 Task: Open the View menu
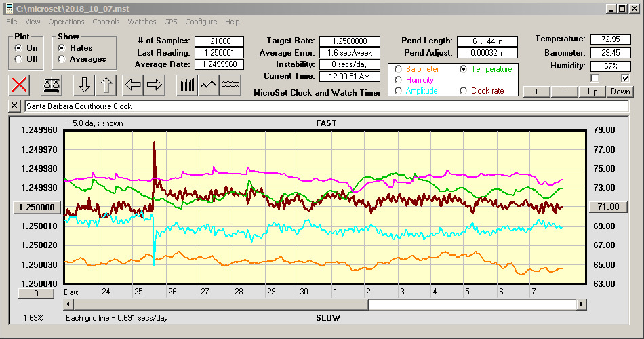(x=33, y=22)
